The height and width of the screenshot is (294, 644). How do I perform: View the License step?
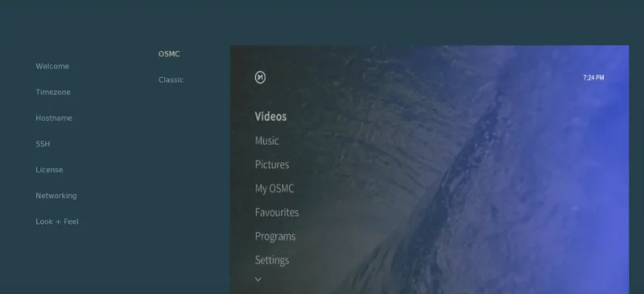49,170
